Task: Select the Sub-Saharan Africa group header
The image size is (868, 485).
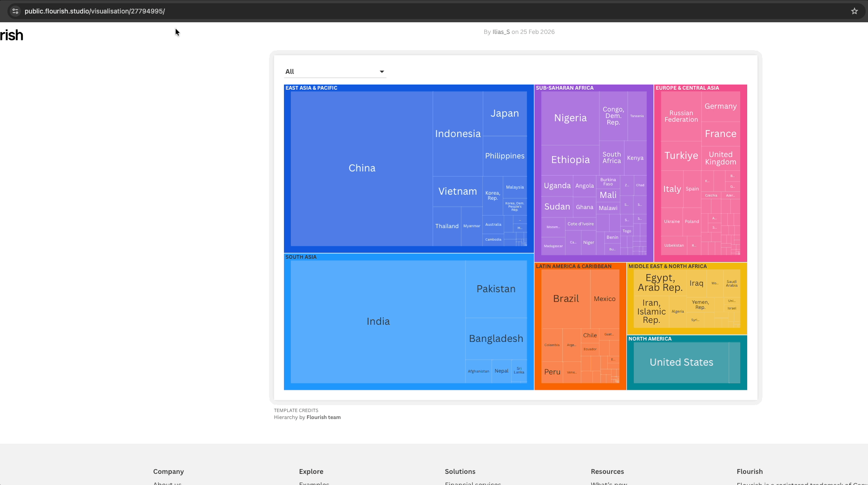Action: 565,88
